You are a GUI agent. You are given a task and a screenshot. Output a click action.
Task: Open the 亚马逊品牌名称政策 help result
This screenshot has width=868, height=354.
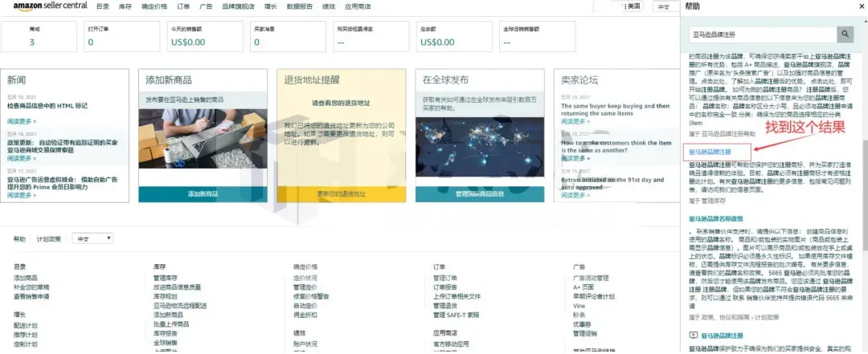click(716, 218)
